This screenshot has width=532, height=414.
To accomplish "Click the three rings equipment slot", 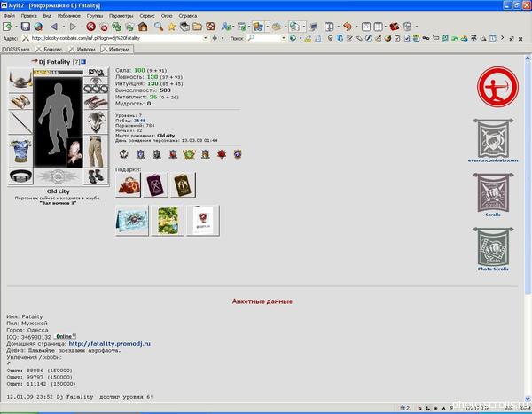I will click(x=96, y=89).
